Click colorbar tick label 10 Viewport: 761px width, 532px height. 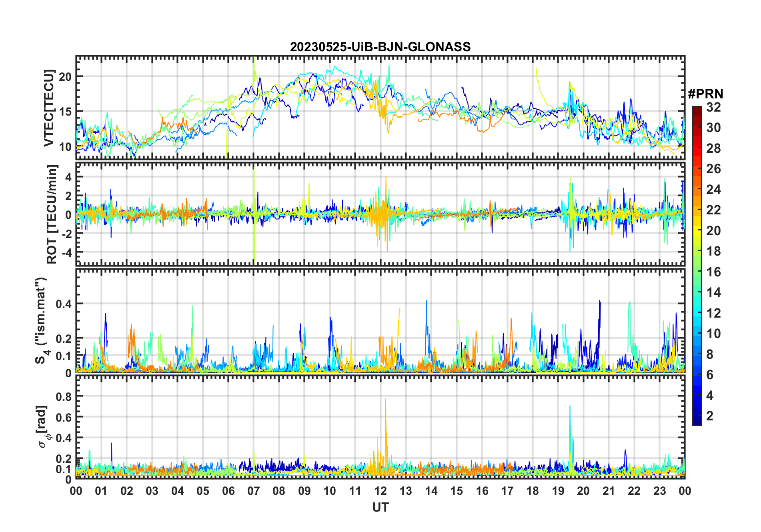tap(713, 334)
